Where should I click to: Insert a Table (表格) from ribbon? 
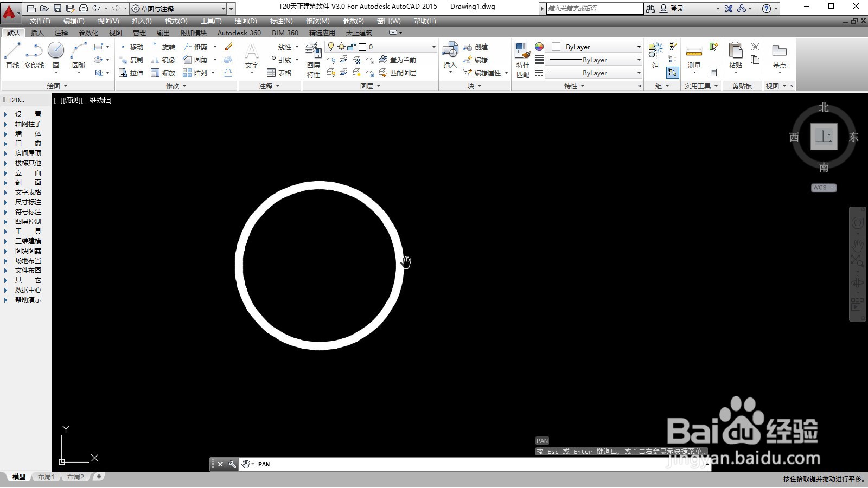(x=279, y=73)
